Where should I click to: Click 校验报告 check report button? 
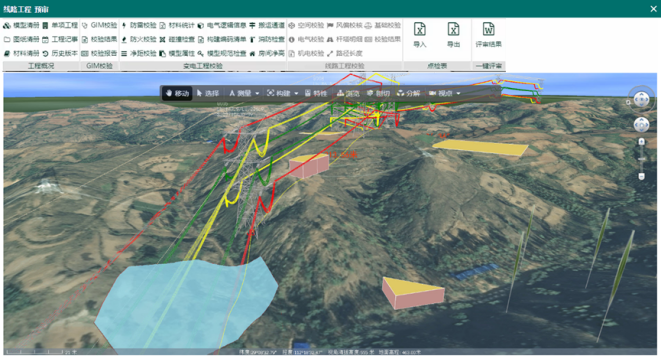point(100,53)
